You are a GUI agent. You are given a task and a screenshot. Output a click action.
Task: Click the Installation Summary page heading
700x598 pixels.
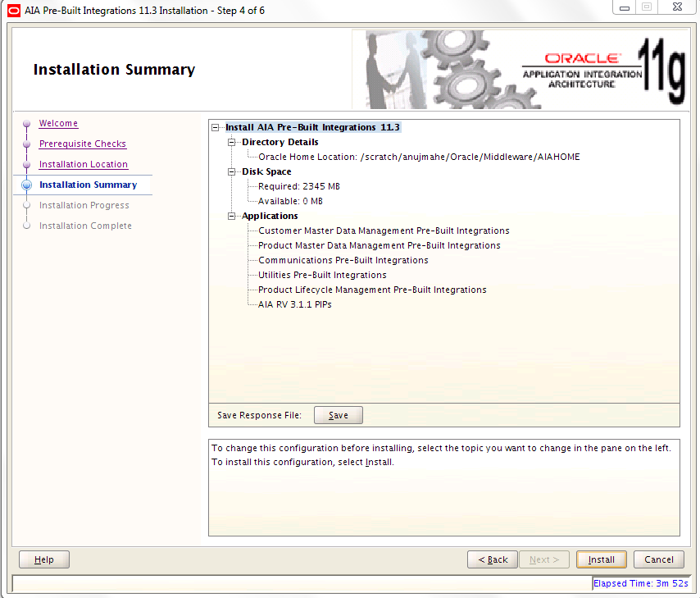coord(114,70)
